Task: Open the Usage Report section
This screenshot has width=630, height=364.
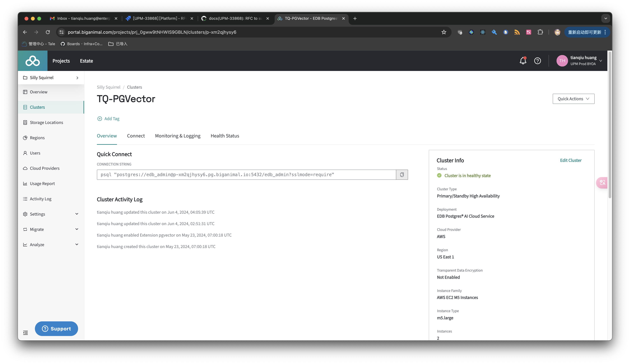Action: click(42, 183)
